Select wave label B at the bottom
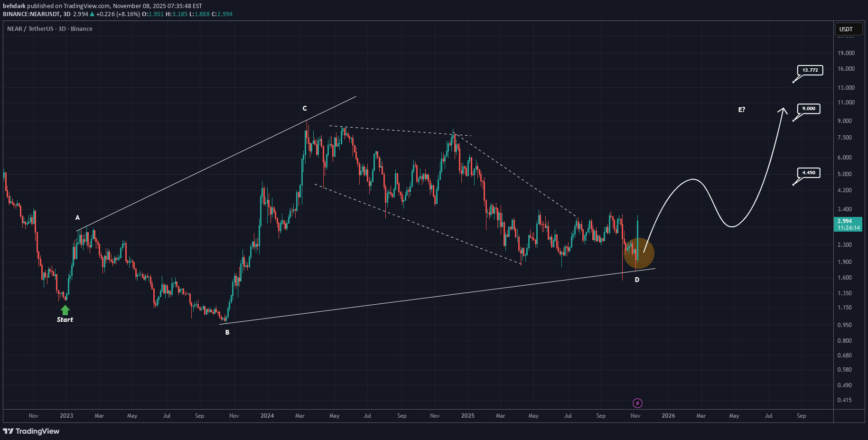 click(227, 332)
